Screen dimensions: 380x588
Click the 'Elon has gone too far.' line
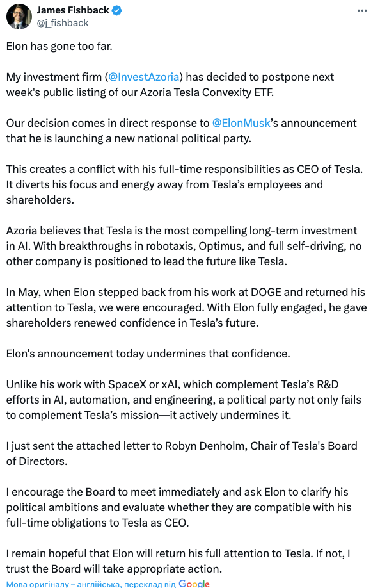coord(59,46)
